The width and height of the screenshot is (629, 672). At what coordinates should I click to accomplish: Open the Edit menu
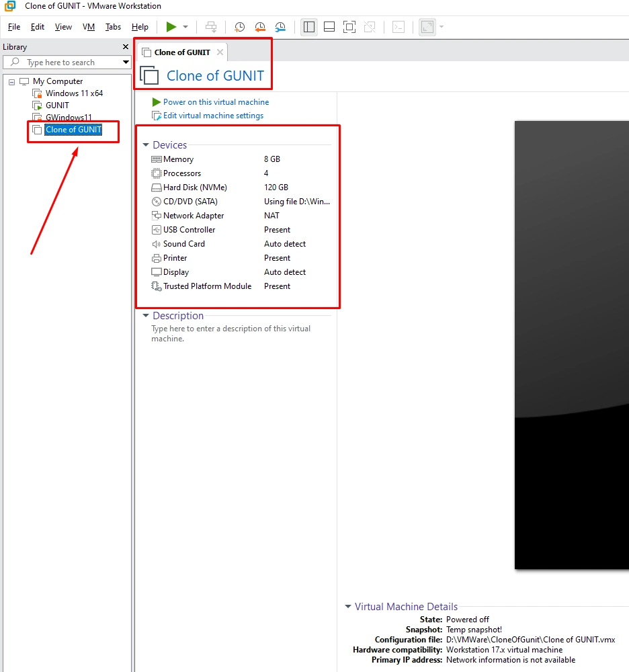pos(37,27)
